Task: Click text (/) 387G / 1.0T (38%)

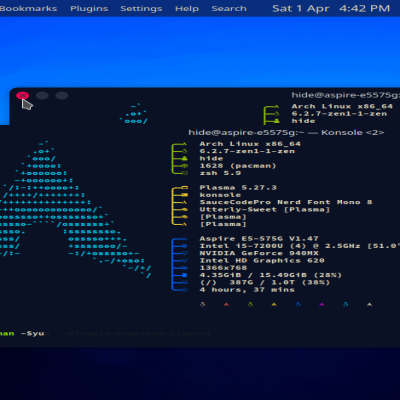Action: (x=265, y=283)
